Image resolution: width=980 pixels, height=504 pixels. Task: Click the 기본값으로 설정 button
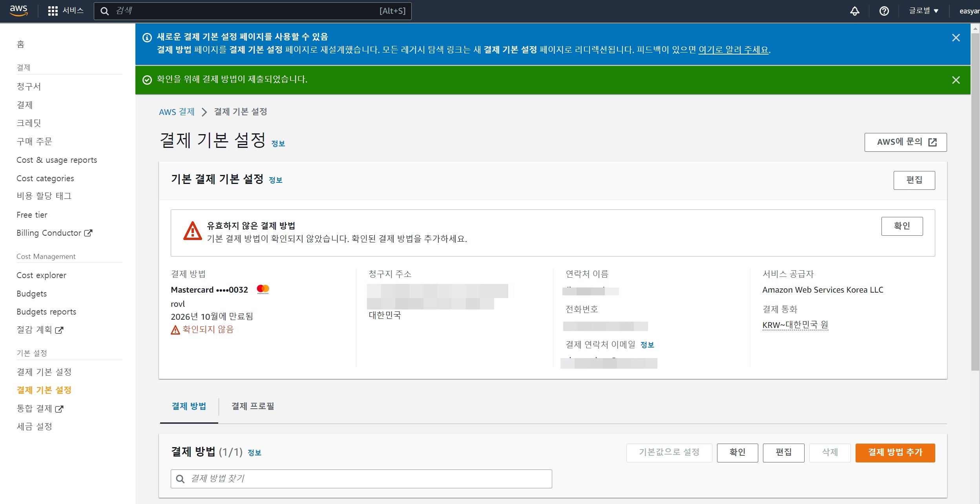coord(669,453)
